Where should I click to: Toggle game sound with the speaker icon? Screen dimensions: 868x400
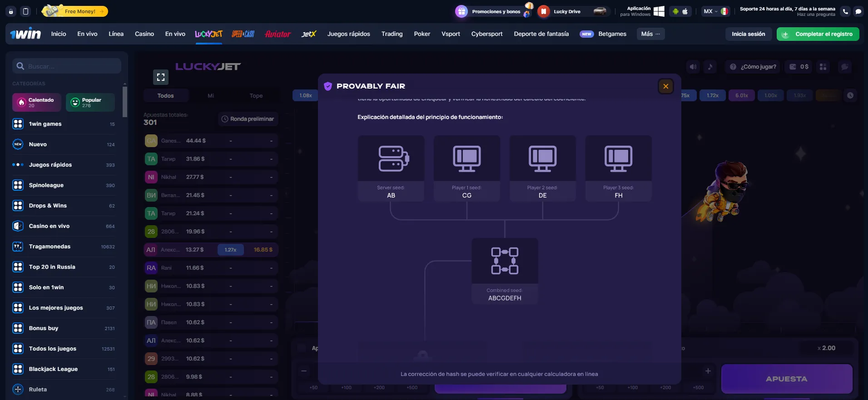pyautogui.click(x=693, y=67)
